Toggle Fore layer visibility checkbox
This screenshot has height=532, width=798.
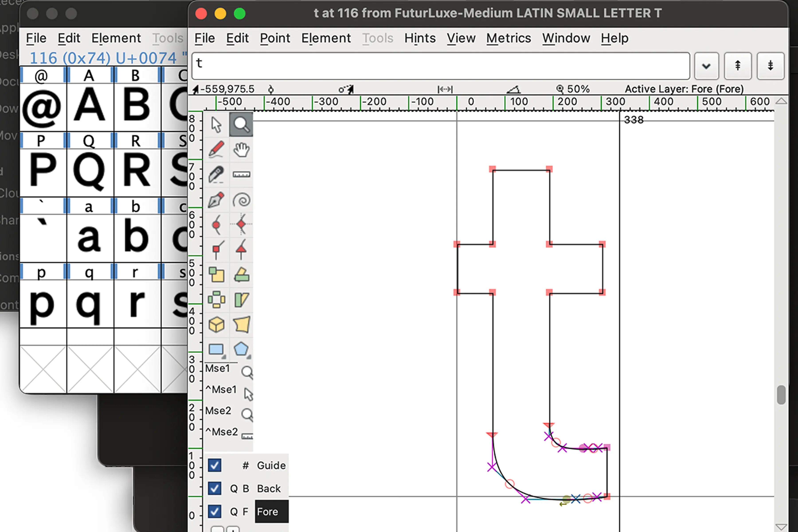214,511
